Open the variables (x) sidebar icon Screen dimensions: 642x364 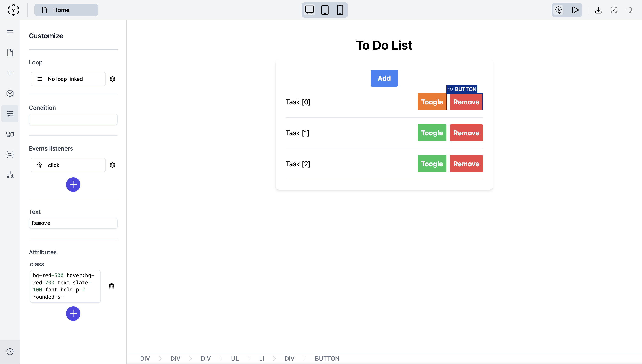click(x=10, y=154)
